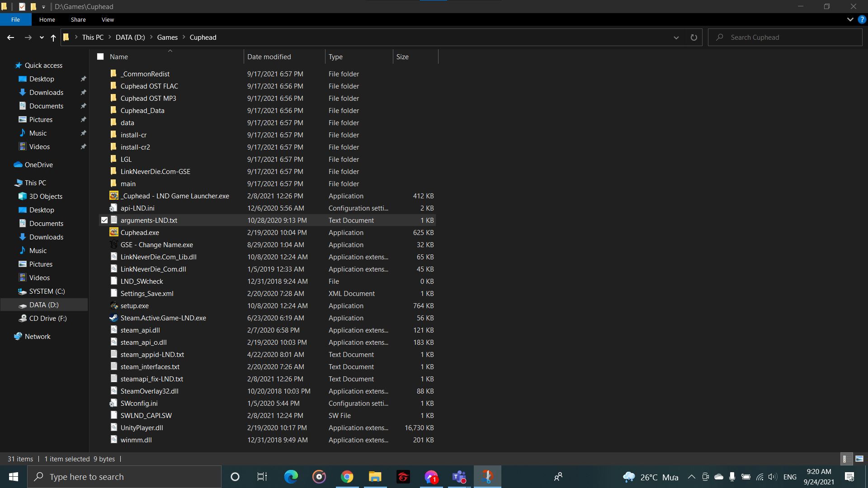Viewport: 868px width, 488px height.
Task: Open Messenger from the taskbar
Action: tap(430, 476)
